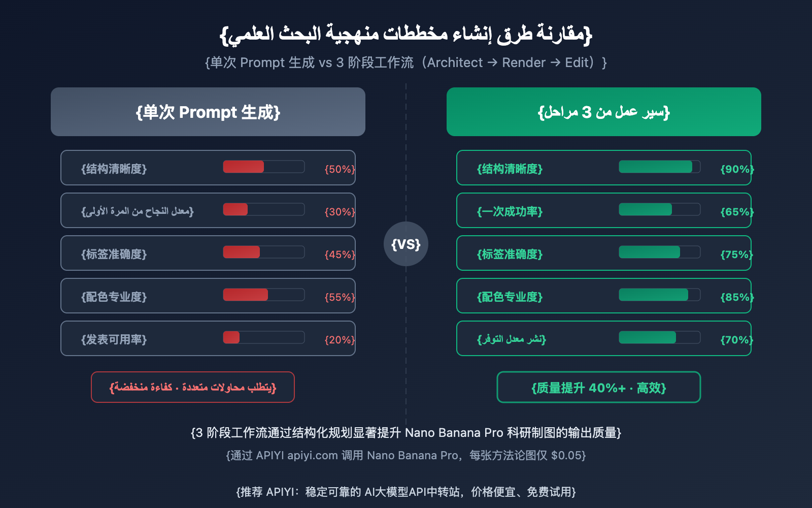This screenshot has width=812, height=508.
Task: Click the green 70% progress bar
Action: [x=659, y=337]
